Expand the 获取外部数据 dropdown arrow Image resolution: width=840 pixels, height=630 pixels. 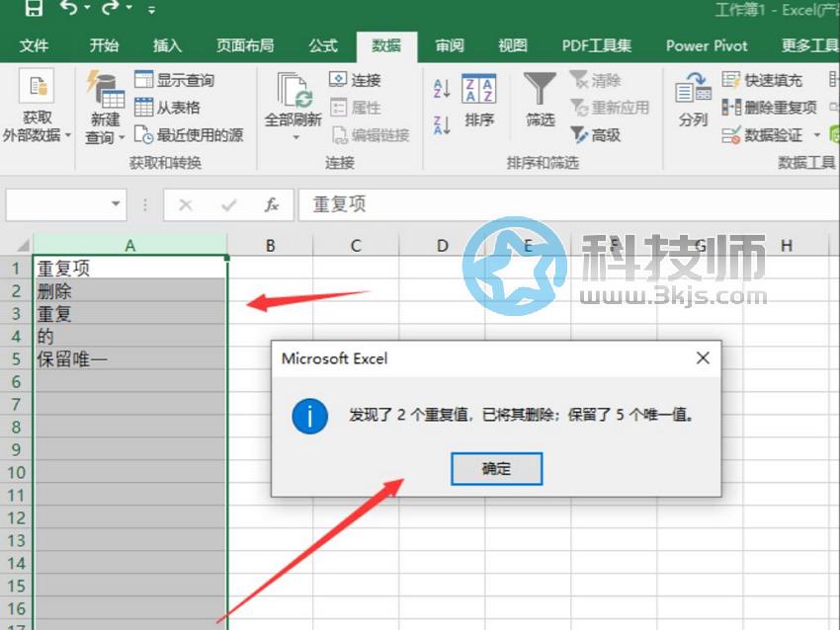coord(68,135)
